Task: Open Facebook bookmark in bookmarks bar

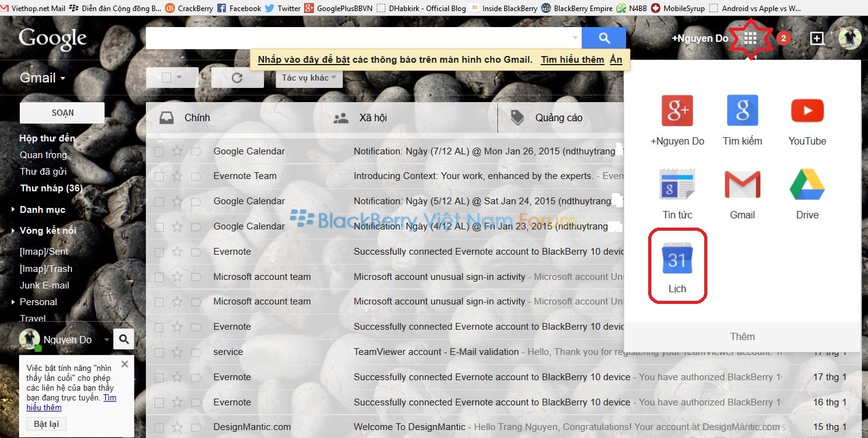Action: pos(239,8)
